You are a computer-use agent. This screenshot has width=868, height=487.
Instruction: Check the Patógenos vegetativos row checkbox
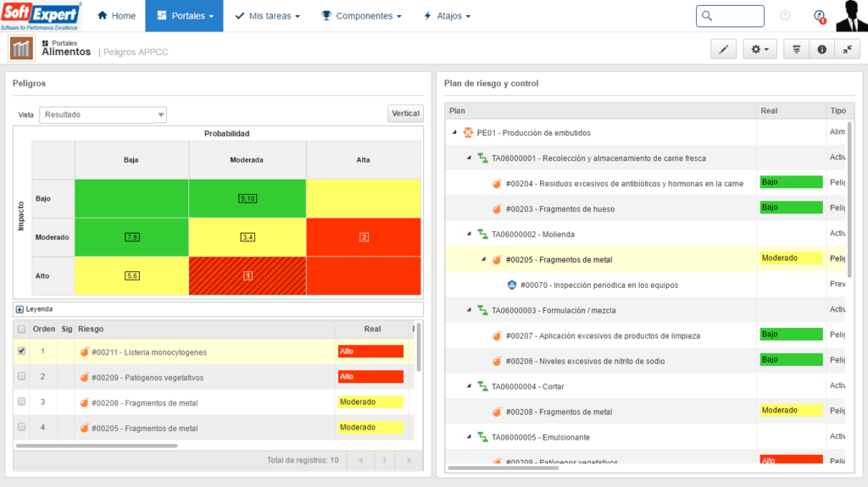point(21,376)
